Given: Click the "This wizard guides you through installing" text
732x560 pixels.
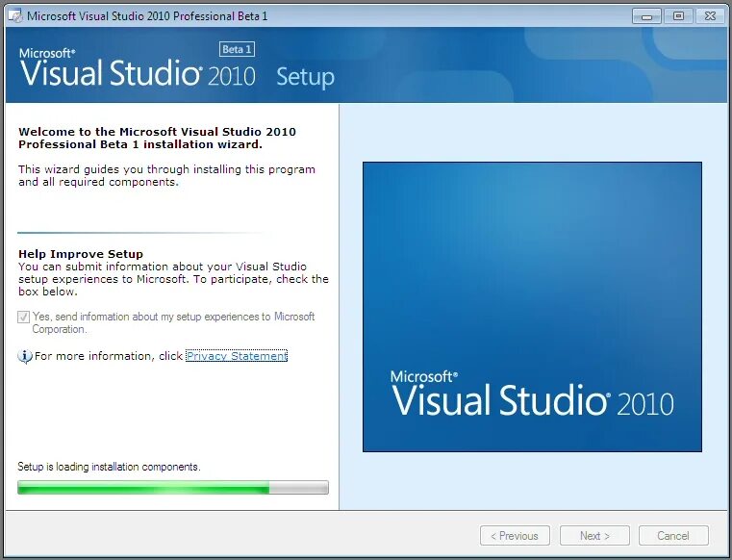Looking at the screenshot, I should point(166,176).
